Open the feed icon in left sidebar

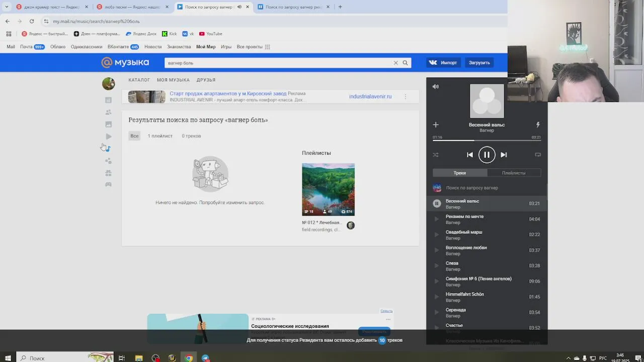(108, 100)
